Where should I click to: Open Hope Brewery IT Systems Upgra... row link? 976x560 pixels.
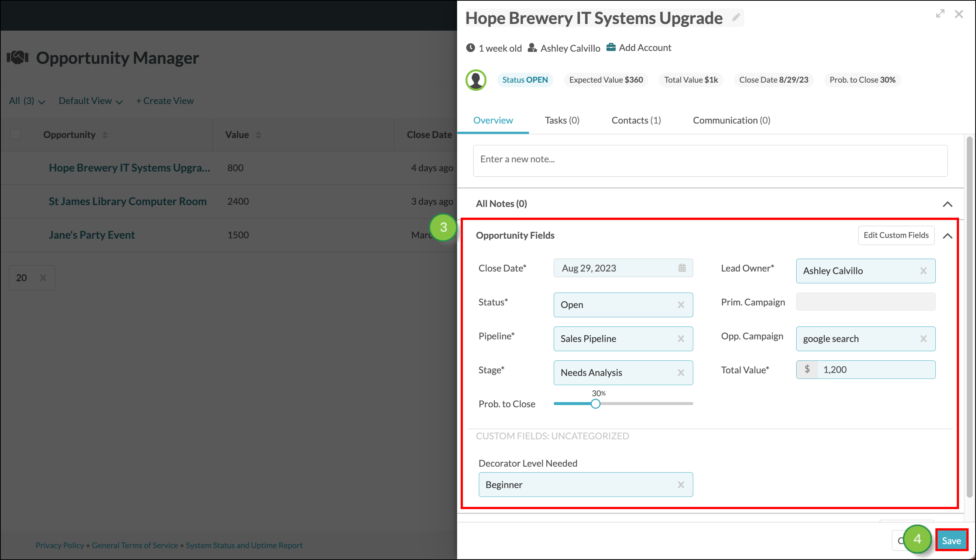click(x=129, y=168)
